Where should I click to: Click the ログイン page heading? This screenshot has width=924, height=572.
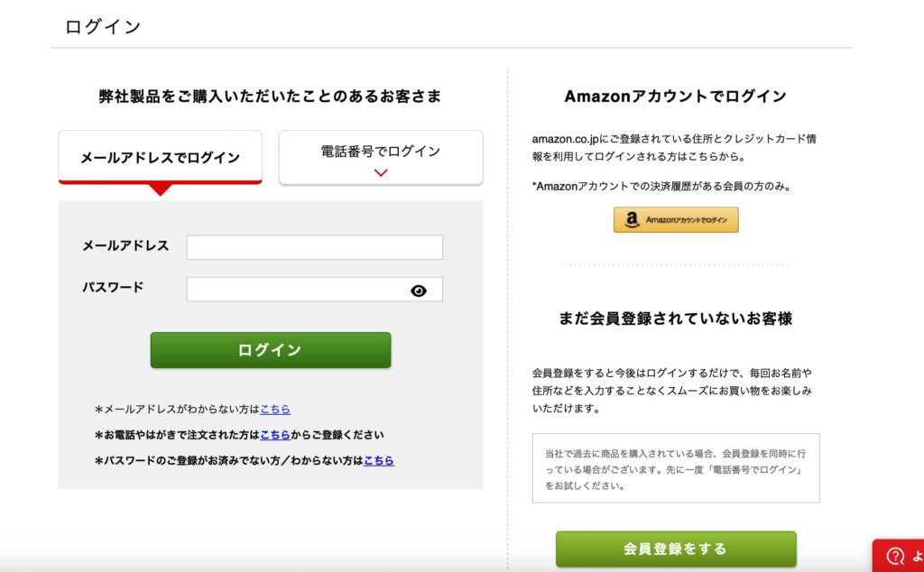(x=103, y=26)
